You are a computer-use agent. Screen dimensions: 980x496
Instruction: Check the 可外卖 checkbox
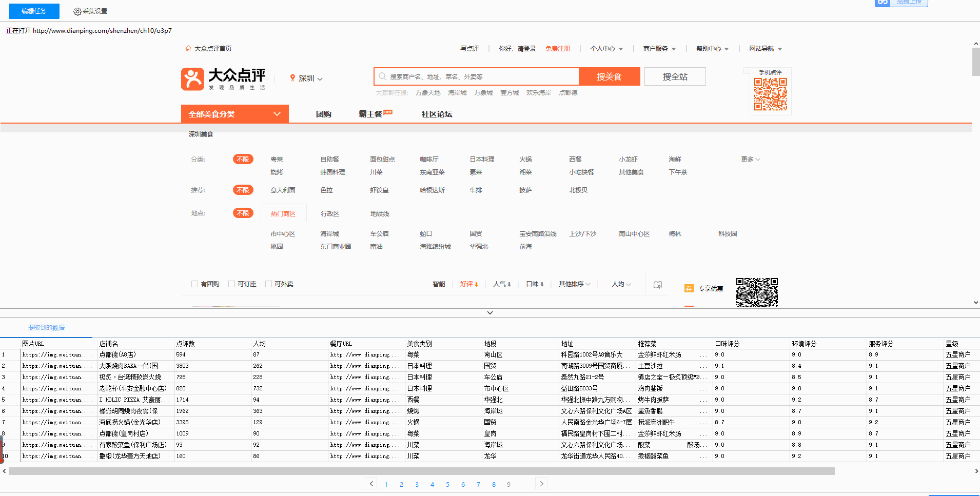tap(268, 284)
